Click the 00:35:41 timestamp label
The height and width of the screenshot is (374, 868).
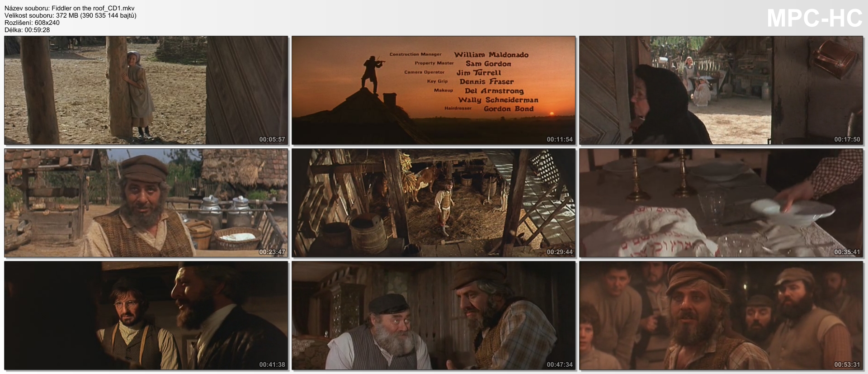tap(847, 252)
